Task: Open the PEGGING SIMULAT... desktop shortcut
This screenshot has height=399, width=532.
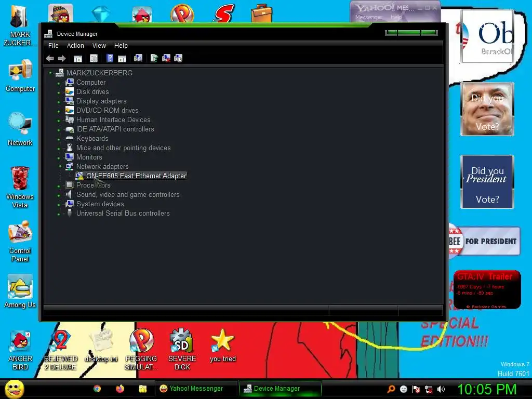Action: click(x=141, y=350)
